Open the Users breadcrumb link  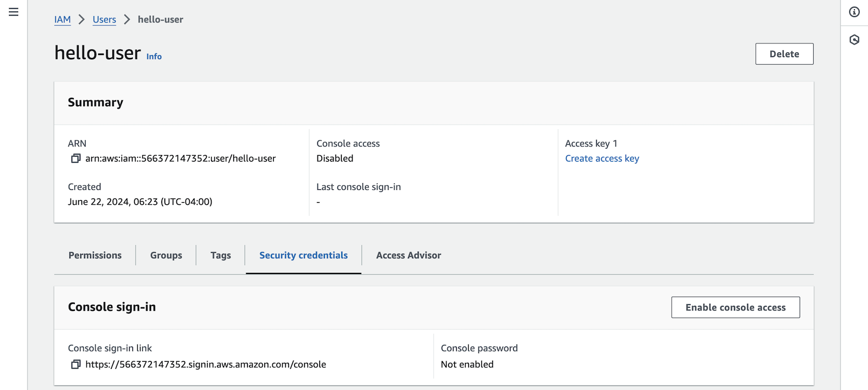(104, 20)
